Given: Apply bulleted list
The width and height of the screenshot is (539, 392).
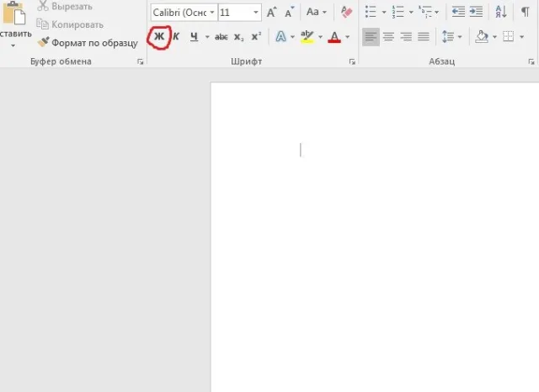Looking at the screenshot, I should (371, 12).
